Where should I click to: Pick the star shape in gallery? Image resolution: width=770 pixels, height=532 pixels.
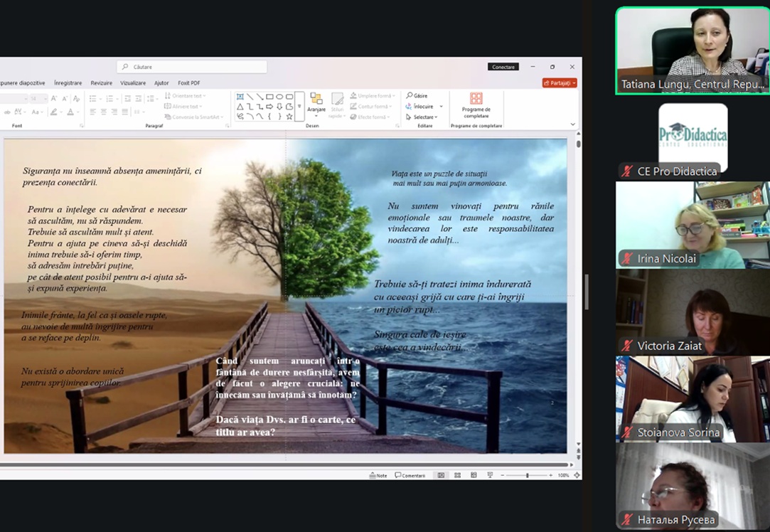[289, 116]
